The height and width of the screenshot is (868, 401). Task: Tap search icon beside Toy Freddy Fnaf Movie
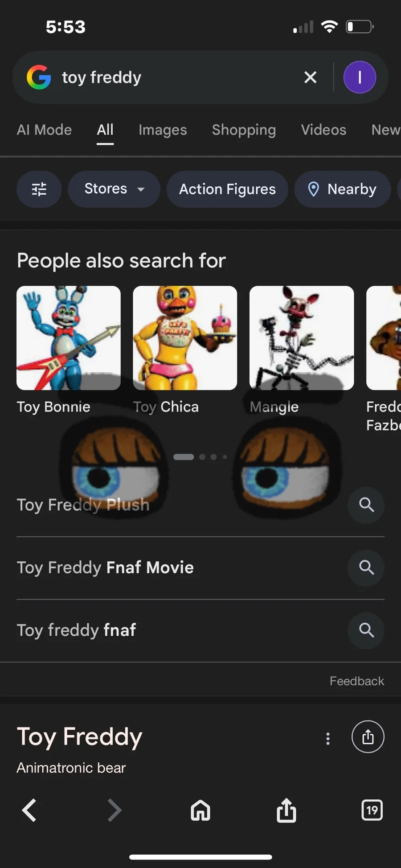366,568
